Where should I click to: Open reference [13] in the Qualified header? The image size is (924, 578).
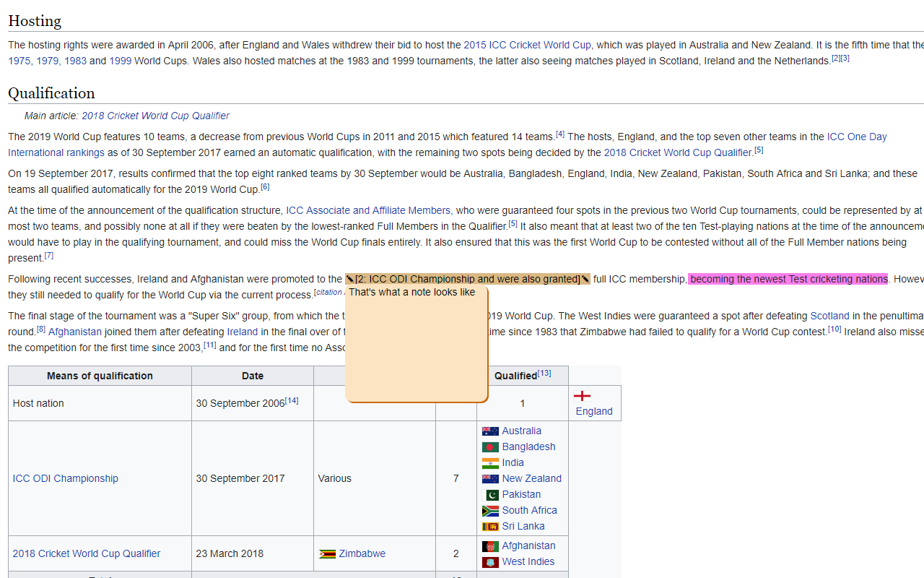pos(544,373)
